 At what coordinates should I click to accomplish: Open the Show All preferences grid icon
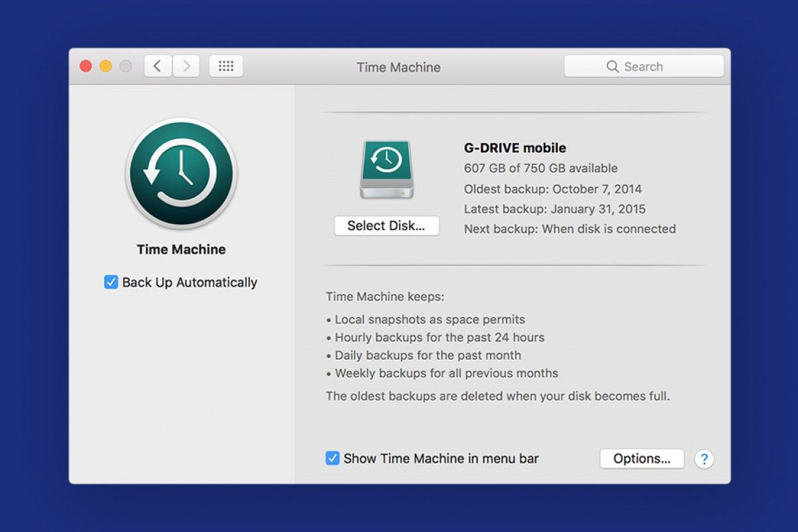click(225, 66)
